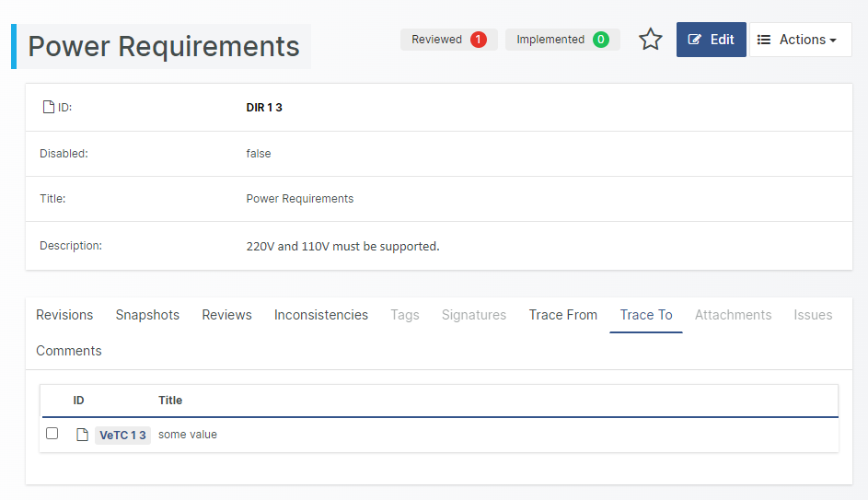Open the VeTC 1 3 trace link
Image resolution: width=868 pixels, height=500 pixels.
pyautogui.click(x=122, y=435)
